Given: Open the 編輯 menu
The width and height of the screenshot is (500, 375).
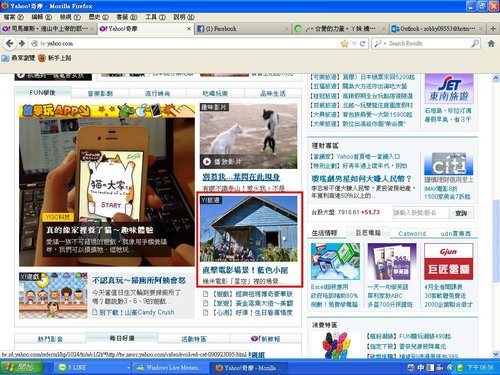Looking at the screenshot, I should coord(42,17).
